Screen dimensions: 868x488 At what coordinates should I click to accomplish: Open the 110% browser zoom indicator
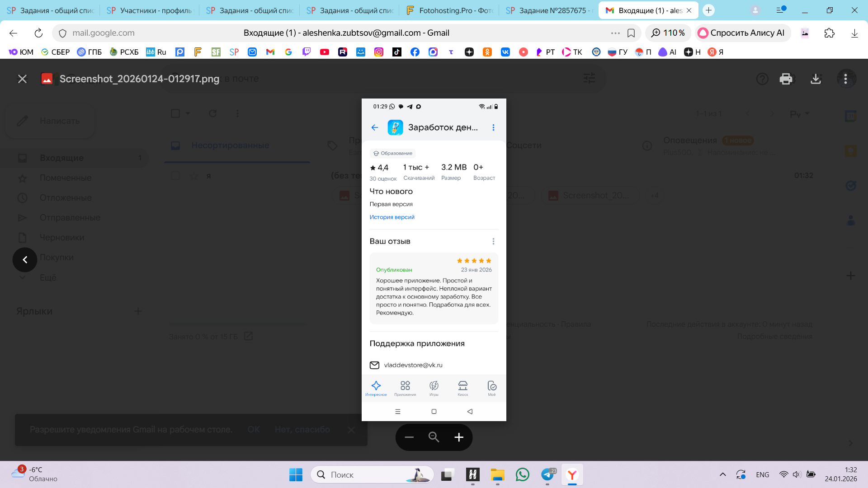[x=668, y=33]
